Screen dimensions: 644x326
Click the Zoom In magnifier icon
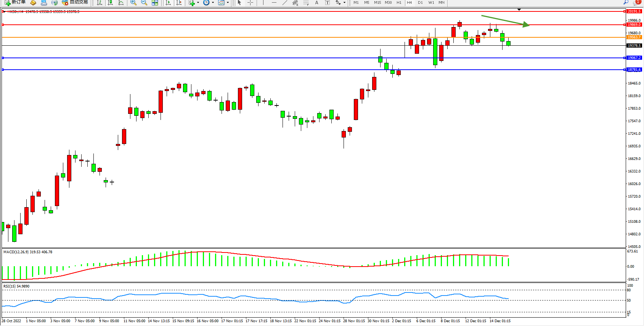point(133,2)
